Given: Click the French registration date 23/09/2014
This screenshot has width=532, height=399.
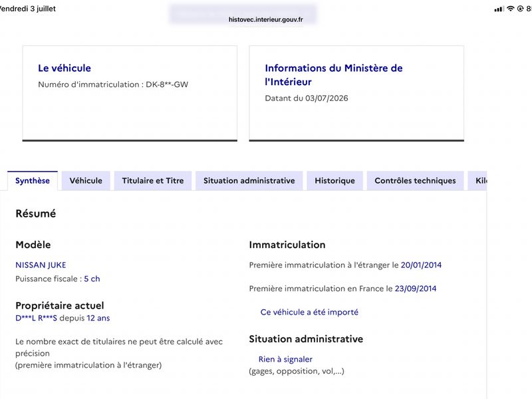Looking at the screenshot, I should pyautogui.click(x=416, y=289).
